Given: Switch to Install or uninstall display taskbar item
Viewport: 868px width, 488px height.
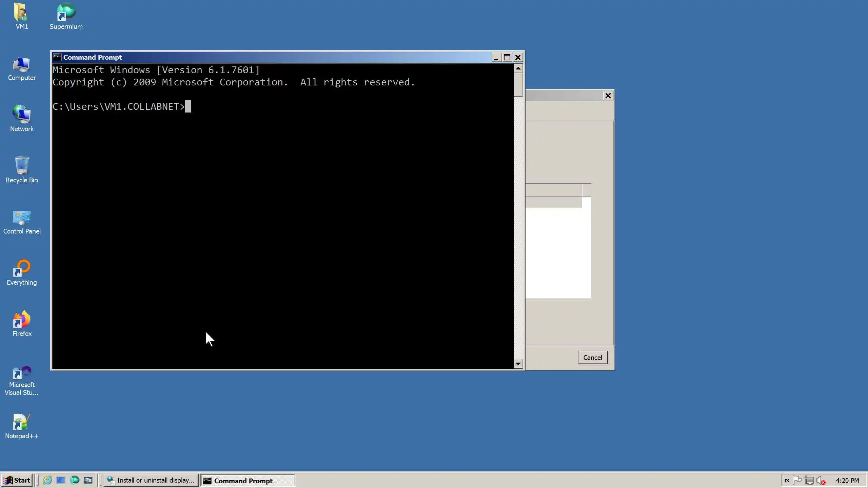Looking at the screenshot, I should pyautogui.click(x=151, y=480).
